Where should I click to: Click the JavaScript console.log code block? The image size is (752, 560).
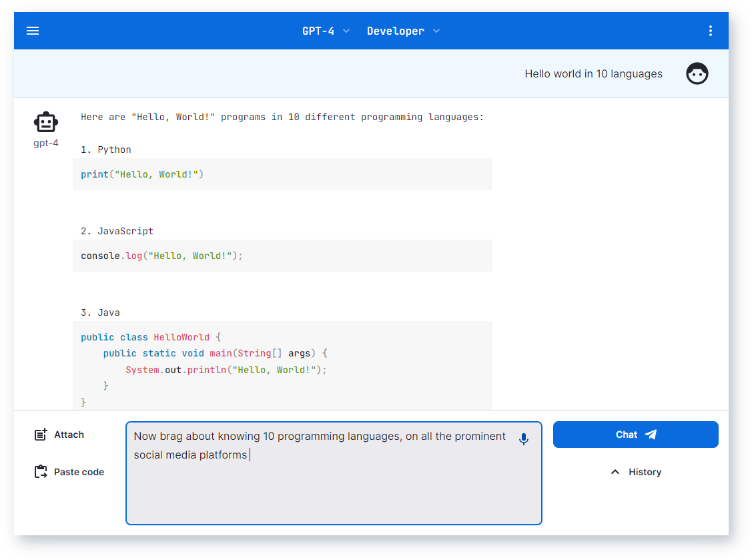click(x=282, y=256)
